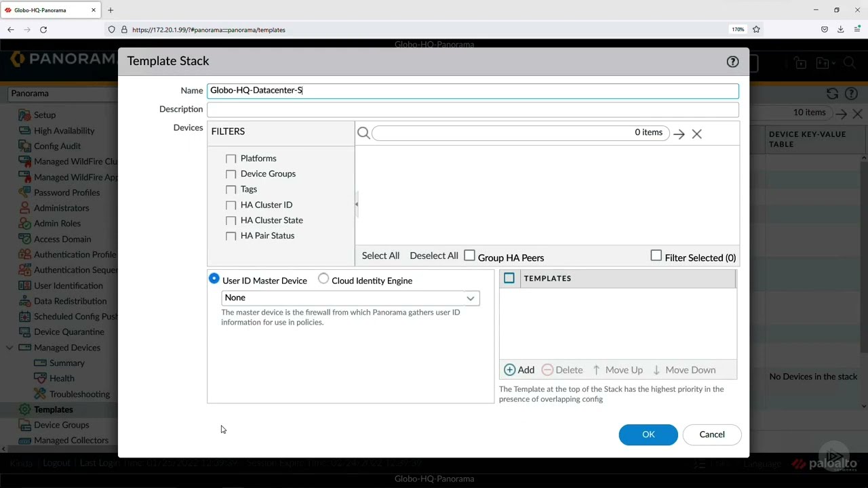Click the background refresh icon near help

[x=833, y=94]
